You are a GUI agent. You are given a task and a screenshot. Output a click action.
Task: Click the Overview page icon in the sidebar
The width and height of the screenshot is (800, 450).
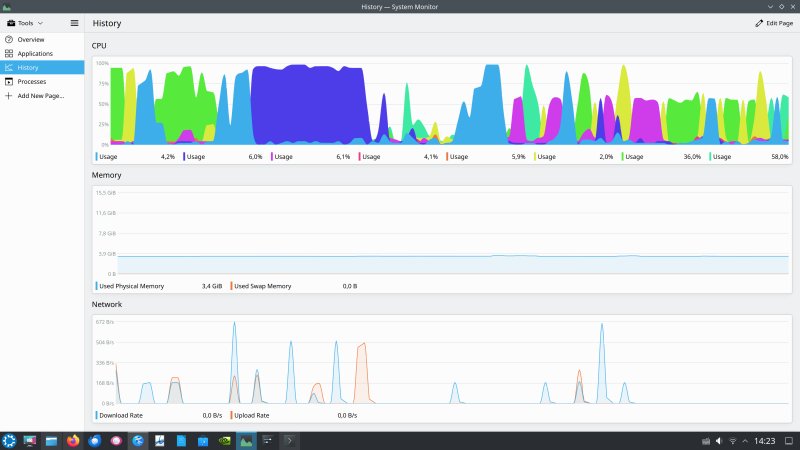tap(9, 39)
